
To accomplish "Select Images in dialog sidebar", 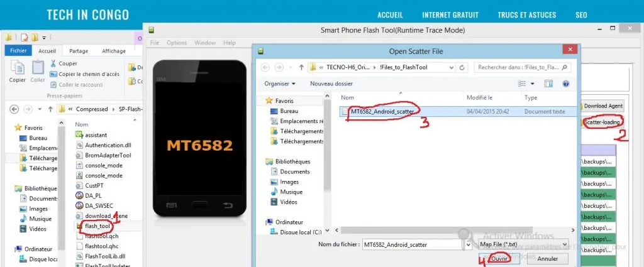I will tap(289, 182).
